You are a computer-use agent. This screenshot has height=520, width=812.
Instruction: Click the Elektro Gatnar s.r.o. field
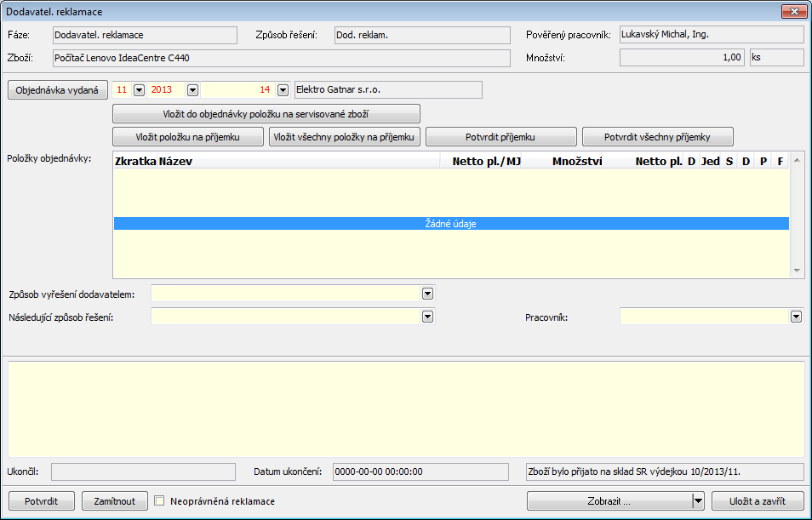[388, 89]
